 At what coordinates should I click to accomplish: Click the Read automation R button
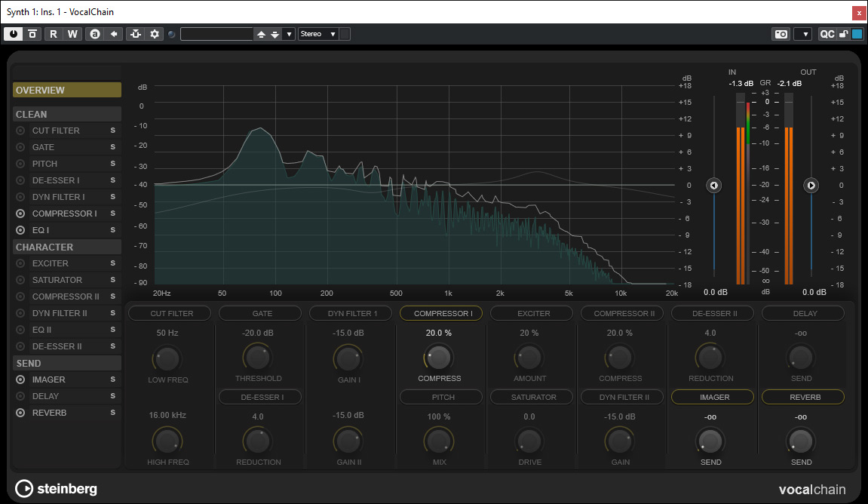(x=54, y=34)
